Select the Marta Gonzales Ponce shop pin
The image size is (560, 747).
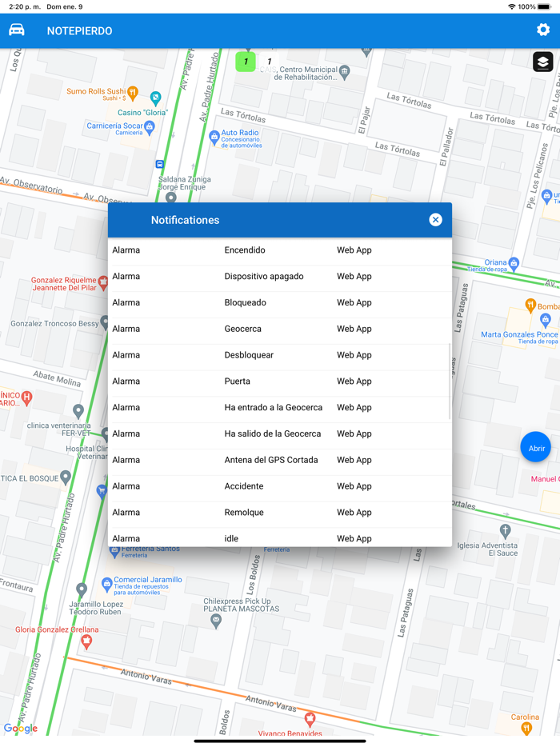click(x=546, y=320)
